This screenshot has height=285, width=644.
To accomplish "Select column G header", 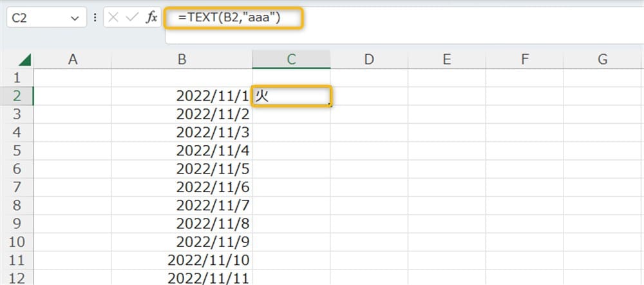I will (603, 59).
